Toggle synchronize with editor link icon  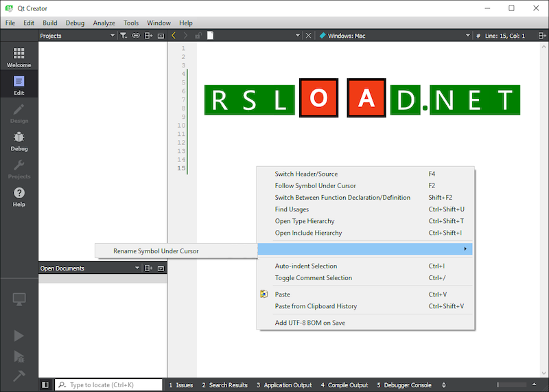[135, 36]
